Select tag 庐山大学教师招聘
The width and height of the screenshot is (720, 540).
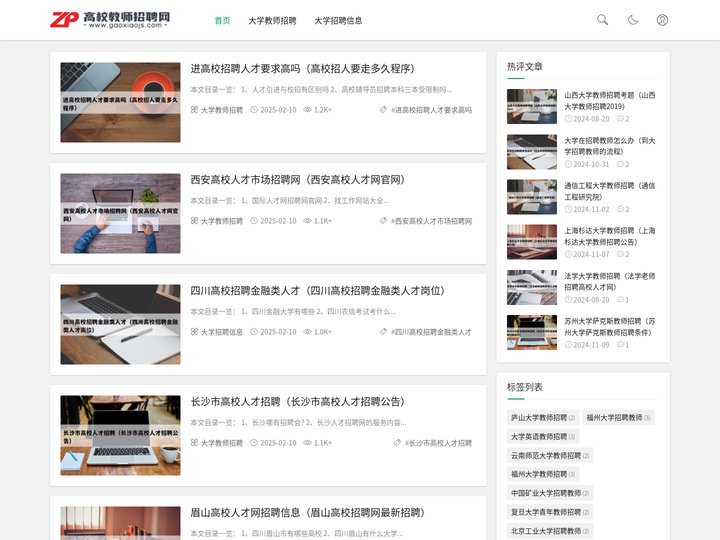pos(543,418)
